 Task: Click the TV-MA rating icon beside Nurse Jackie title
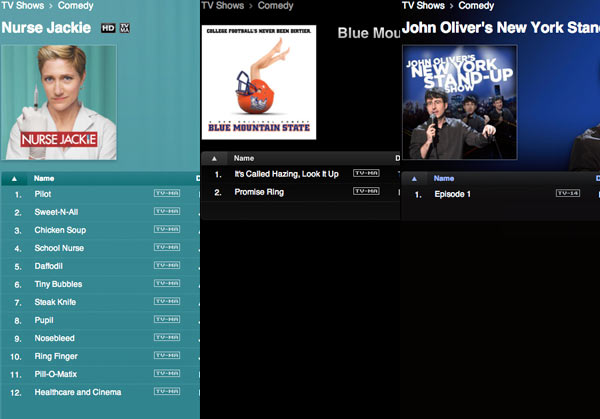124,28
